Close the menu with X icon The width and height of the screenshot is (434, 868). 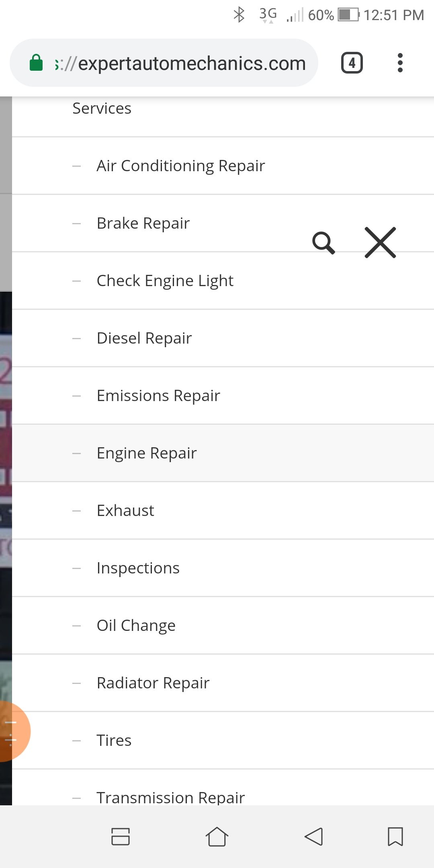pos(380,242)
